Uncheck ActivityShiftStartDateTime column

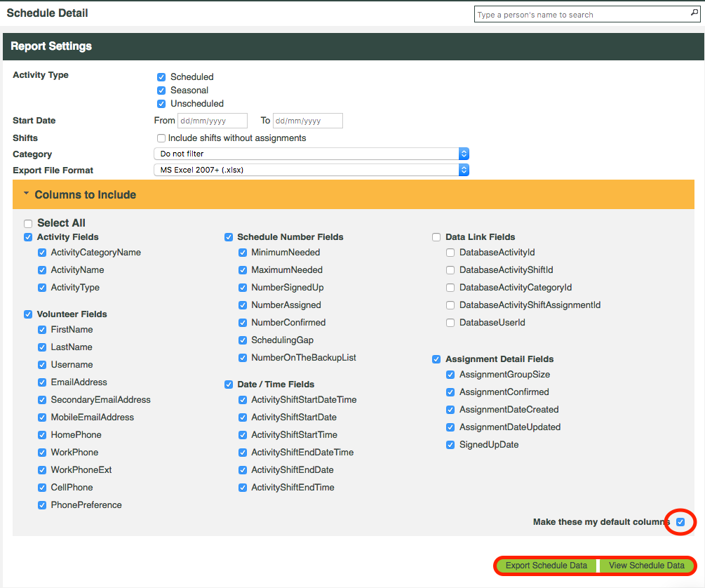242,400
